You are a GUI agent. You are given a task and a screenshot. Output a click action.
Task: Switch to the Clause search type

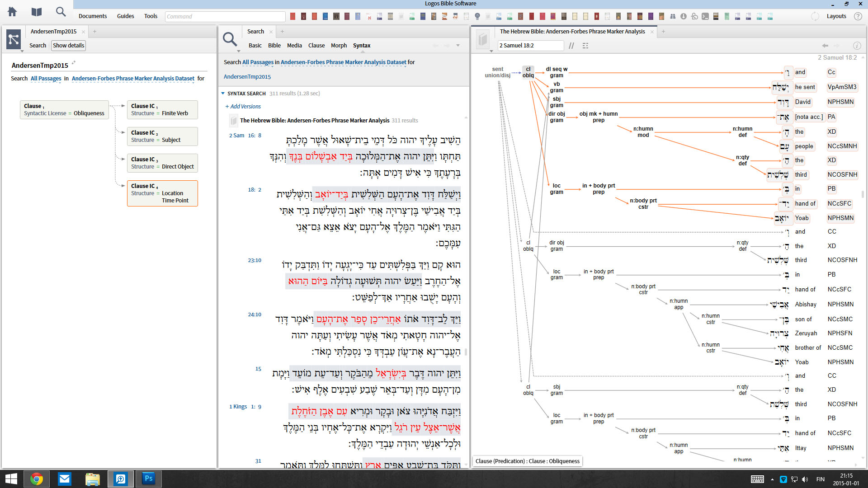tap(316, 46)
